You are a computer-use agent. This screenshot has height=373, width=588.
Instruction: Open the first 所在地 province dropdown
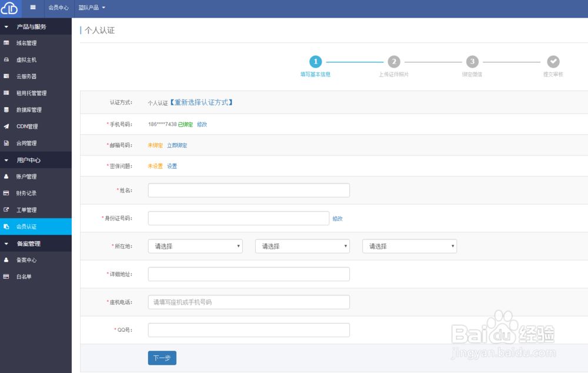click(x=195, y=246)
